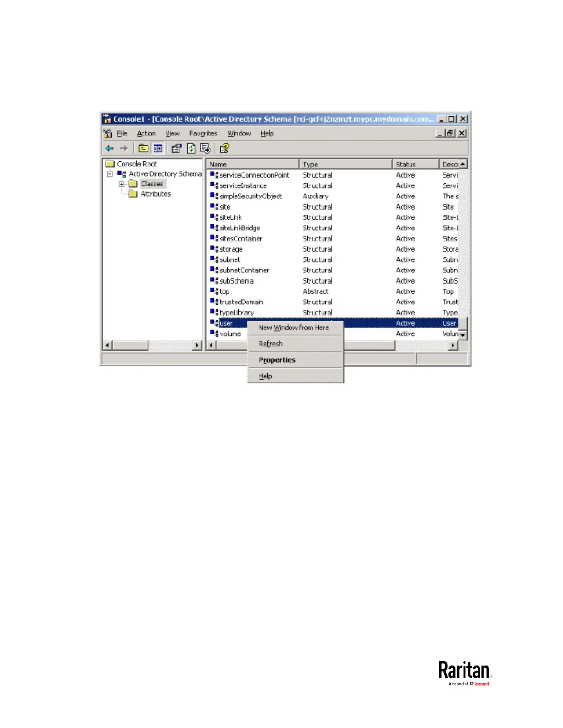Click the typeLibrary class icon
The height and width of the screenshot is (728, 563).
click(x=214, y=313)
